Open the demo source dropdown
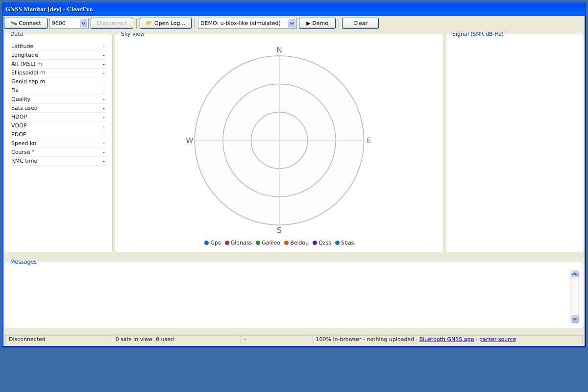The width and height of the screenshot is (588, 392). [247, 23]
